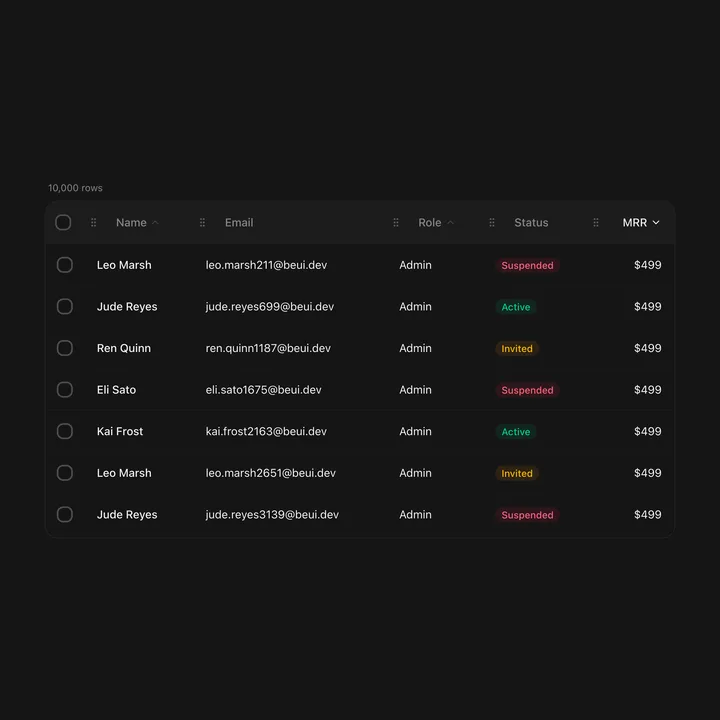720x720 pixels.
Task: Click the Suspended badge for leo.marsh211
Action: point(527,265)
